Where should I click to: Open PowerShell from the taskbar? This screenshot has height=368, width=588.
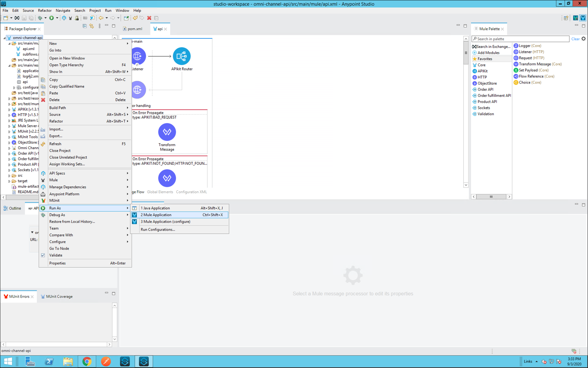point(49,362)
